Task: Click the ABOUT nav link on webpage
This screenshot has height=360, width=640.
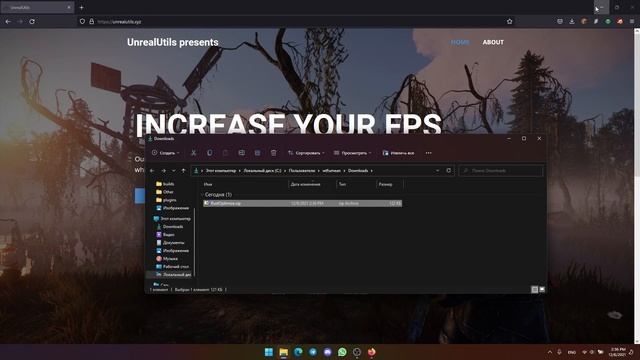Action: click(493, 42)
